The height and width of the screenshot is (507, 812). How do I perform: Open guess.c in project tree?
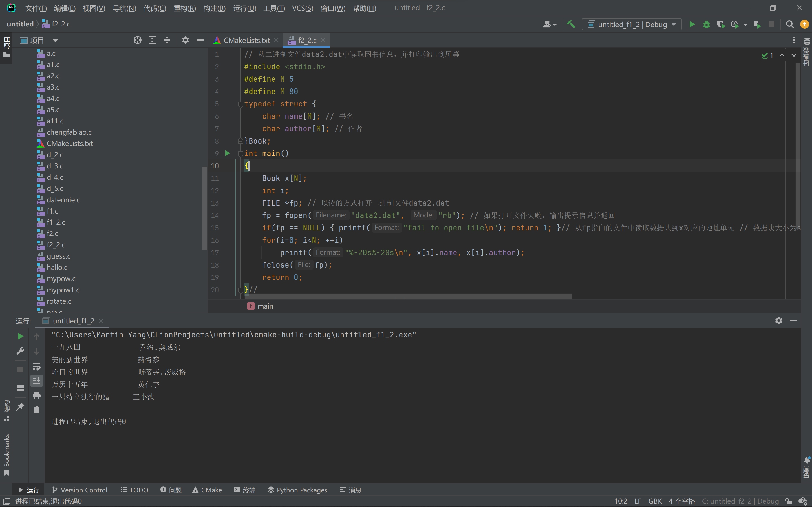[x=58, y=256]
